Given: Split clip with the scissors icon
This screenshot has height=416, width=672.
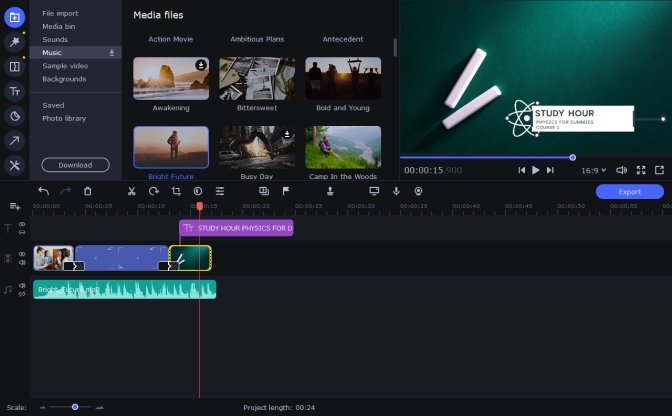Looking at the screenshot, I should 132,191.
